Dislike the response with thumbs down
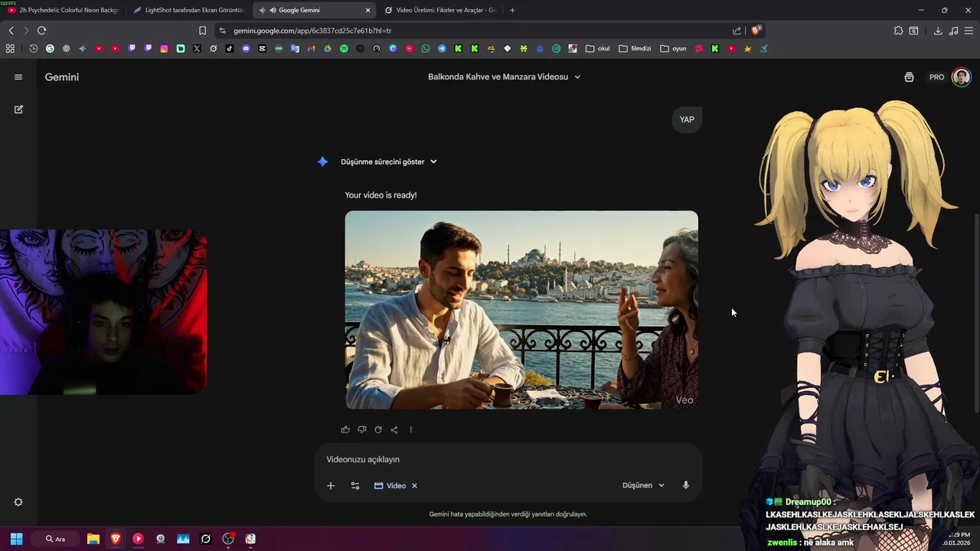 pos(361,430)
